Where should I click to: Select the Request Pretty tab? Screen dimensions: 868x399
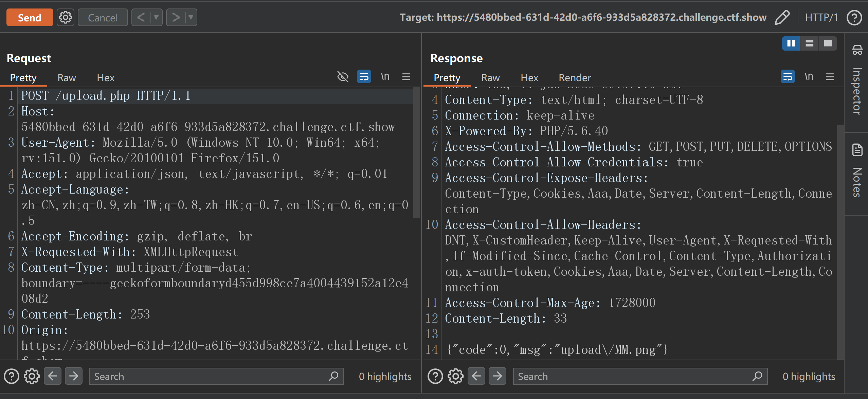tap(23, 78)
